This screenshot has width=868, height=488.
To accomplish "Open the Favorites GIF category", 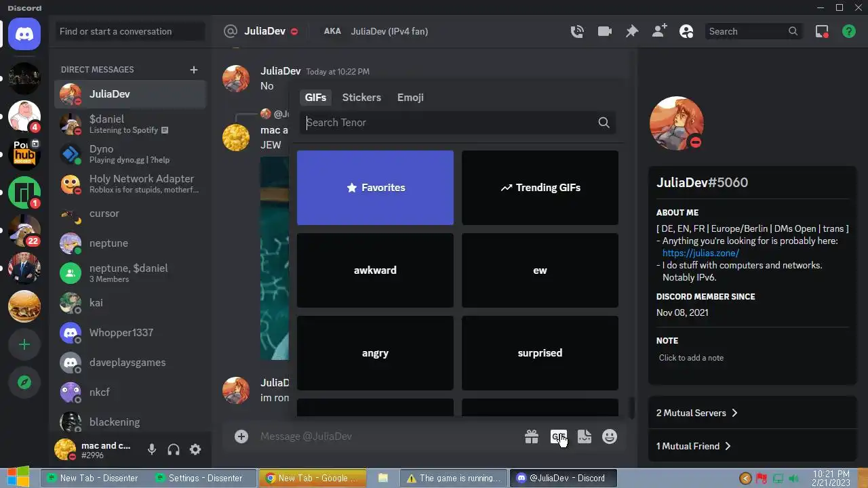I will (375, 188).
